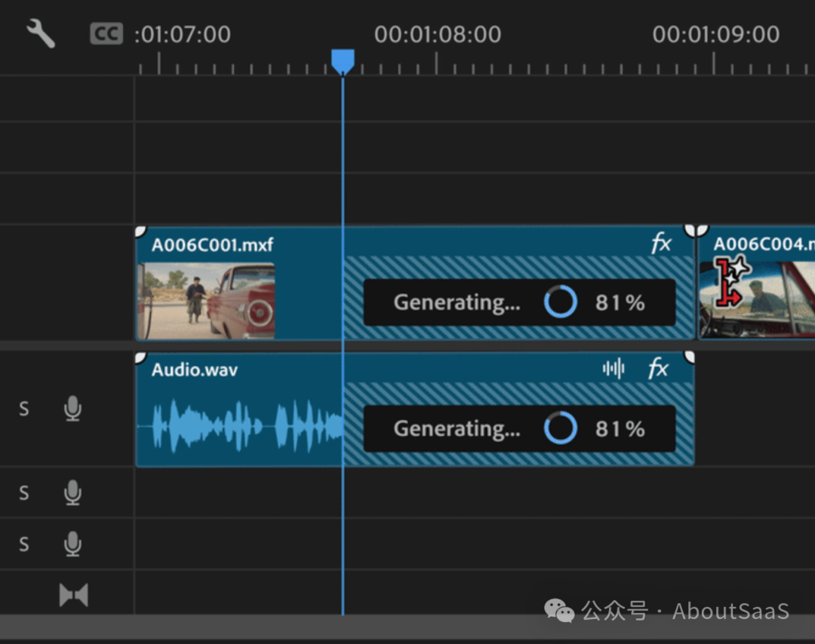Click the 00:01:09:00 timecode on the ruler
Image resolution: width=815 pixels, height=644 pixels.
pos(715,34)
